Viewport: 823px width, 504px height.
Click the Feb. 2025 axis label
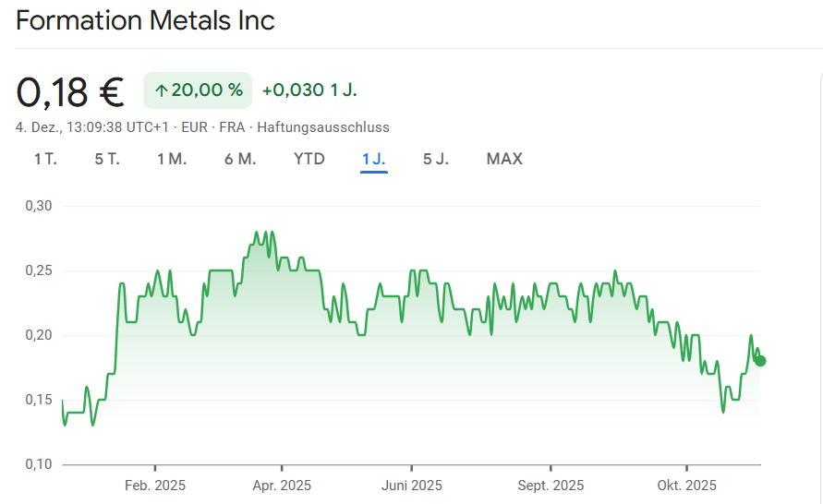155,486
